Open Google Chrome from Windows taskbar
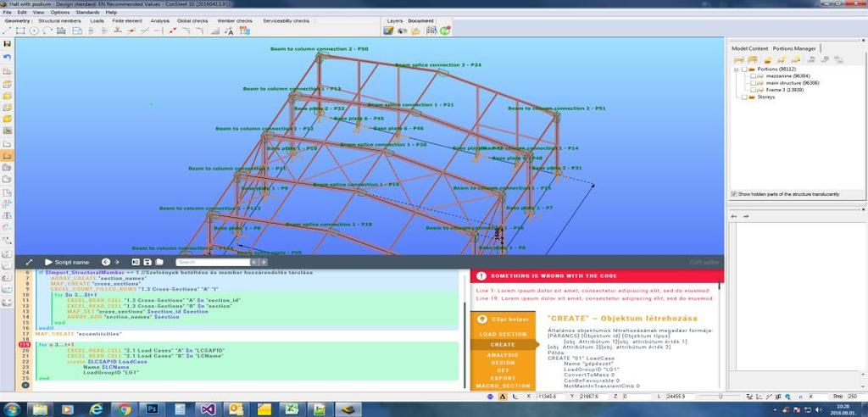 coord(124,409)
